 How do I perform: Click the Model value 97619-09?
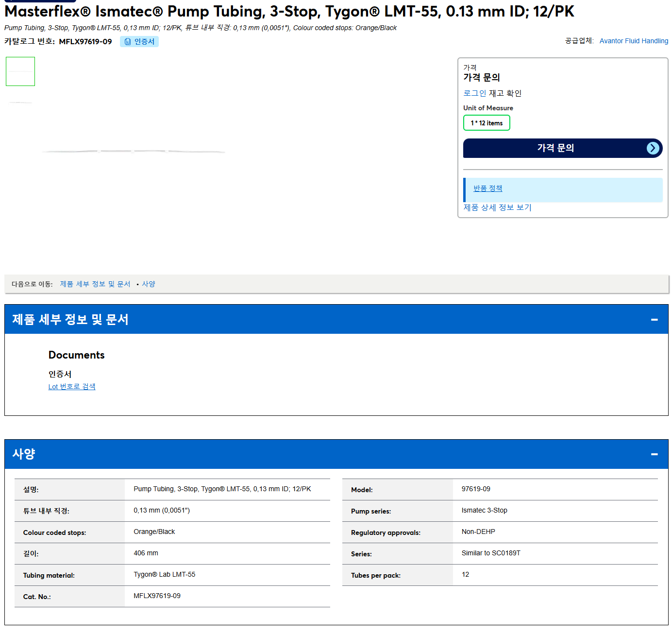pyautogui.click(x=476, y=489)
